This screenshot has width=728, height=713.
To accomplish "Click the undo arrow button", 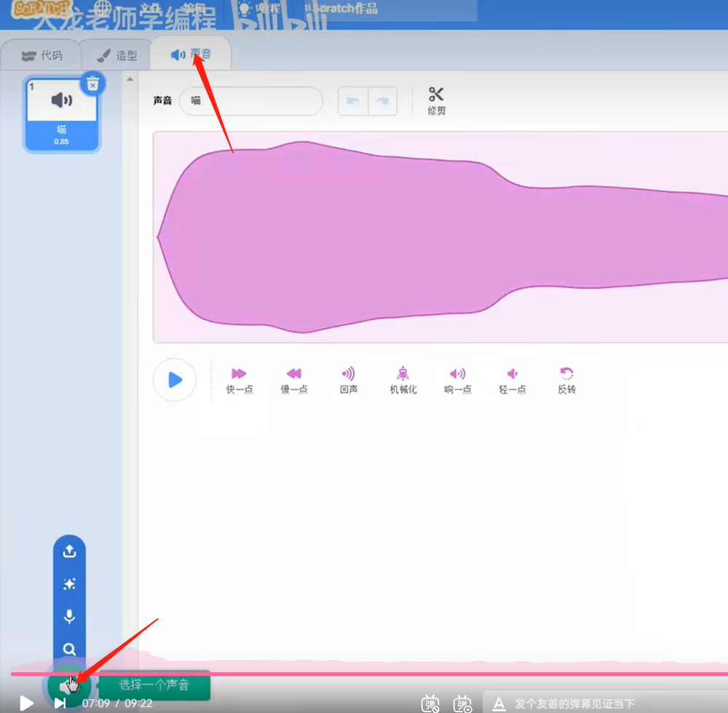I will pos(353,100).
